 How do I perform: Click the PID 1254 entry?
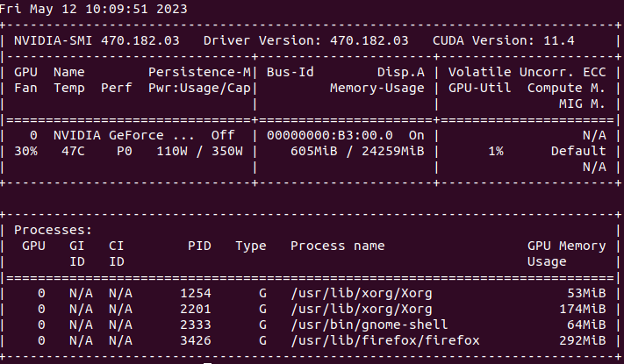coord(194,293)
